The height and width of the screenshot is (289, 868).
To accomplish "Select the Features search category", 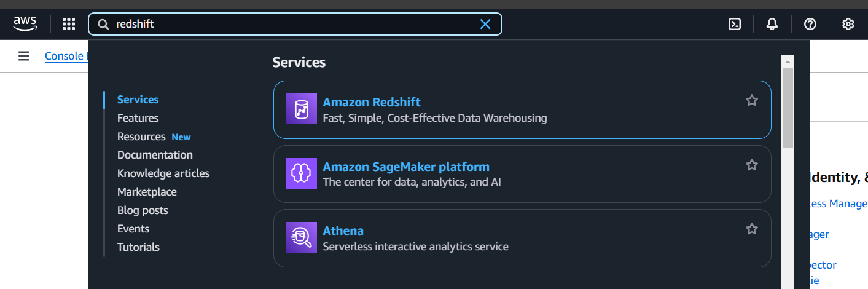I will [x=138, y=118].
